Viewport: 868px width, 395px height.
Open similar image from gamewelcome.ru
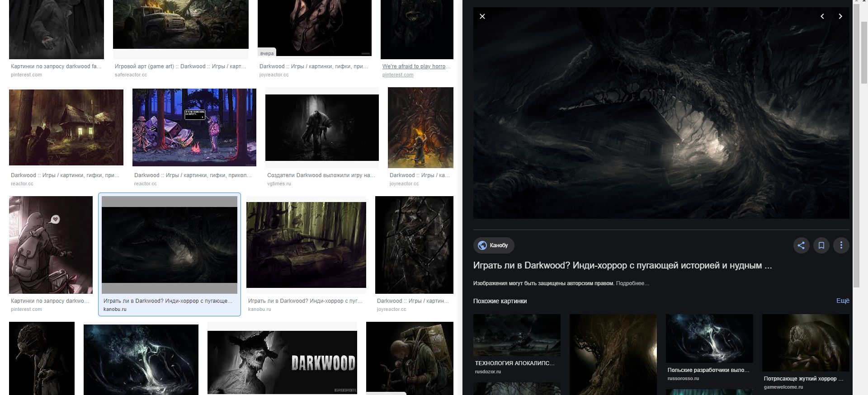click(806, 343)
